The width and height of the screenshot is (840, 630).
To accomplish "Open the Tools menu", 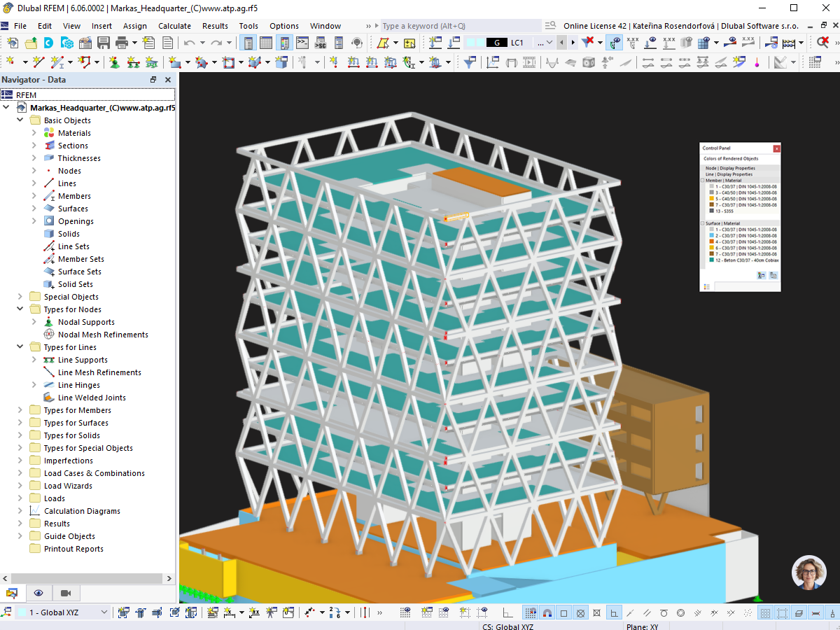I will [x=248, y=26].
